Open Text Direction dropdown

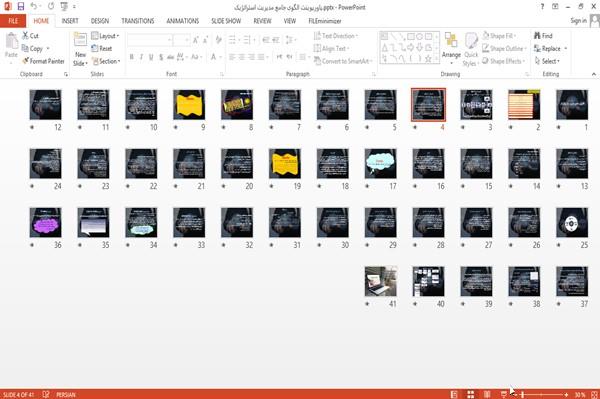[336, 36]
